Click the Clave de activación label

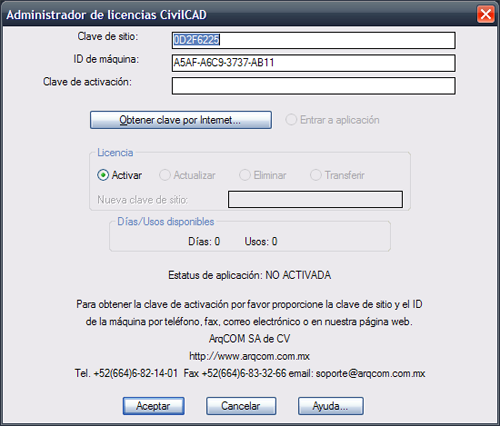87,82
